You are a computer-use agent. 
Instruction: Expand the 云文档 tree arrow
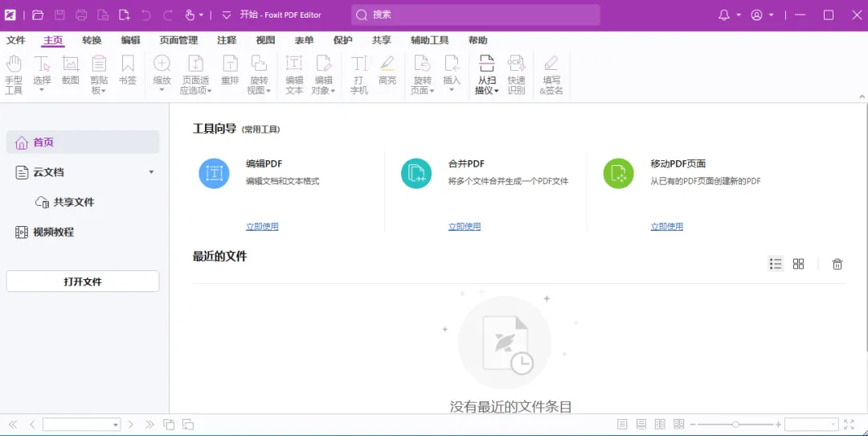151,172
